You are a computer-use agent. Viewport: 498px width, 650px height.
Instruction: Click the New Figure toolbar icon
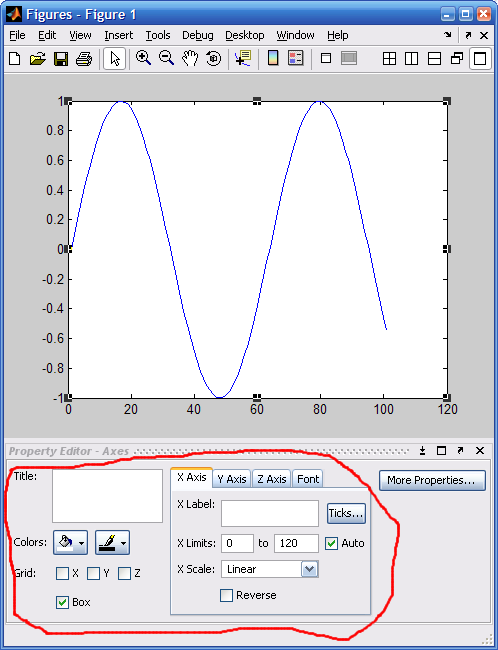15,58
